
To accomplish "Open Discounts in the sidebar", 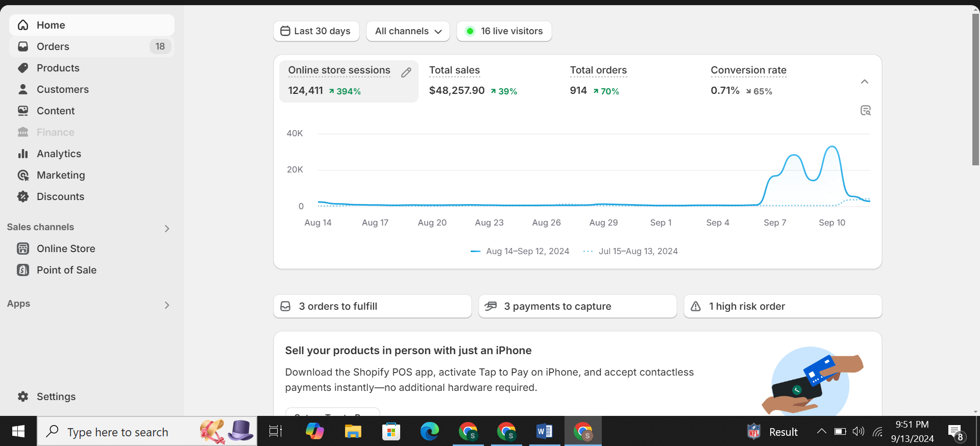I will pos(92,196).
